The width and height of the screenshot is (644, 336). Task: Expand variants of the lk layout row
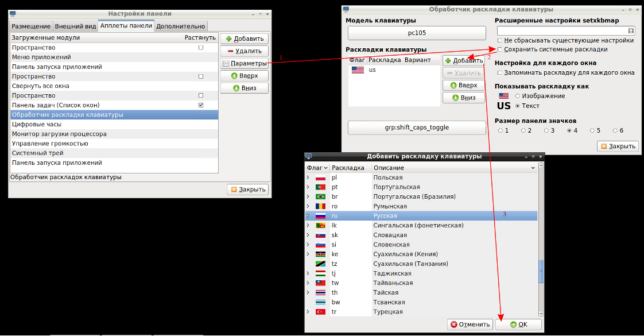pos(308,226)
